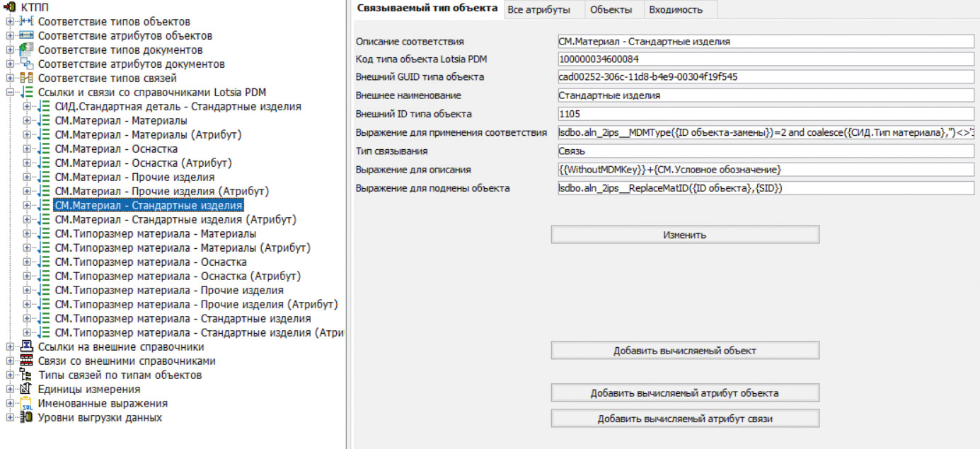The height and width of the screenshot is (449, 980).
Task: Click Добавить вычисляемый атрибут связи button
Action: [685, 419]
